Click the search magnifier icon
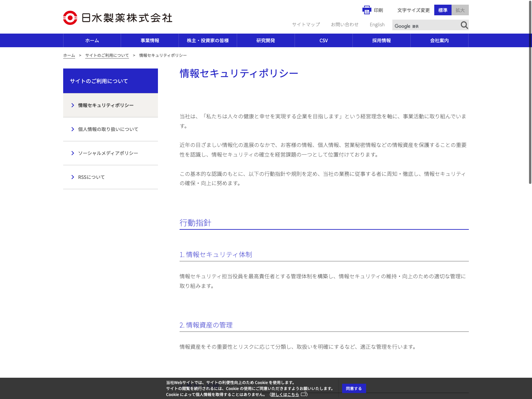Screen dimensions: 532x399 [464, 25]
